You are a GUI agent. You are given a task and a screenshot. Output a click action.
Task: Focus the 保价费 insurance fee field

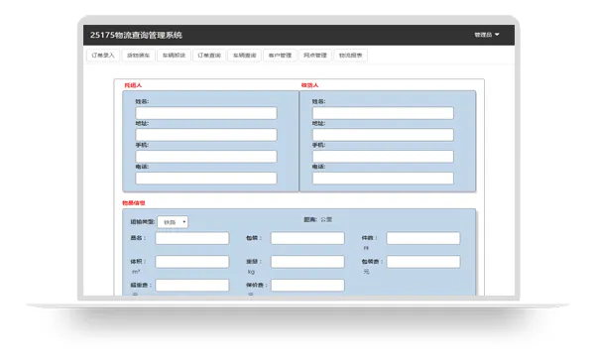(307, 285)
